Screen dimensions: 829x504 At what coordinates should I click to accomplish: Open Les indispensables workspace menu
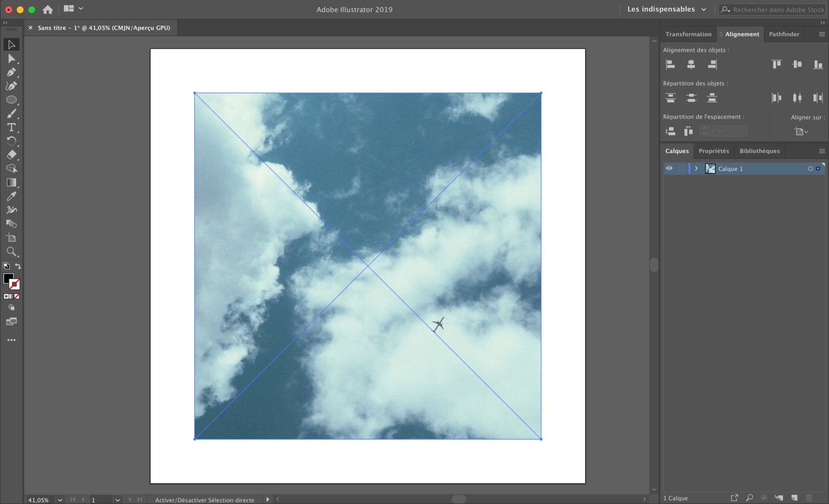pos(667,9)
